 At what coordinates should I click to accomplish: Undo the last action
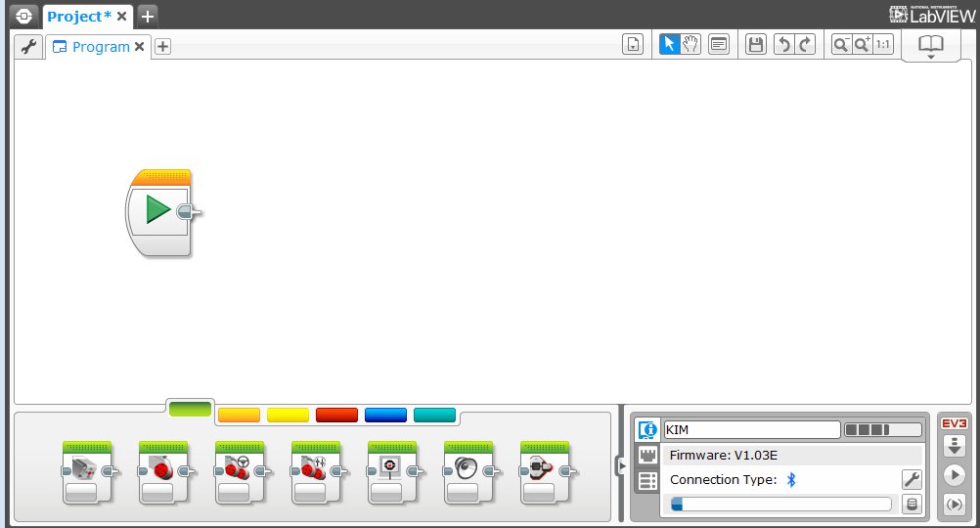[783, 44]
